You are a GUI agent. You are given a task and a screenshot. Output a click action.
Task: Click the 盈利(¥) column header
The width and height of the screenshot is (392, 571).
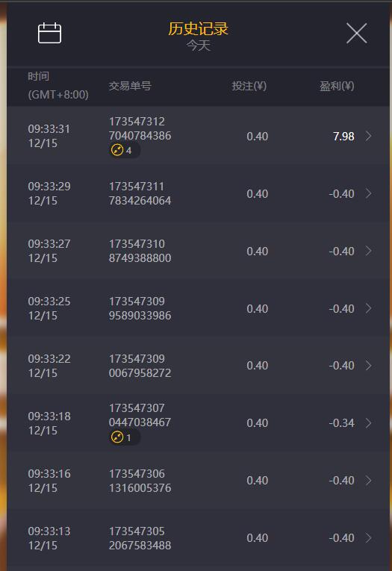337,86
